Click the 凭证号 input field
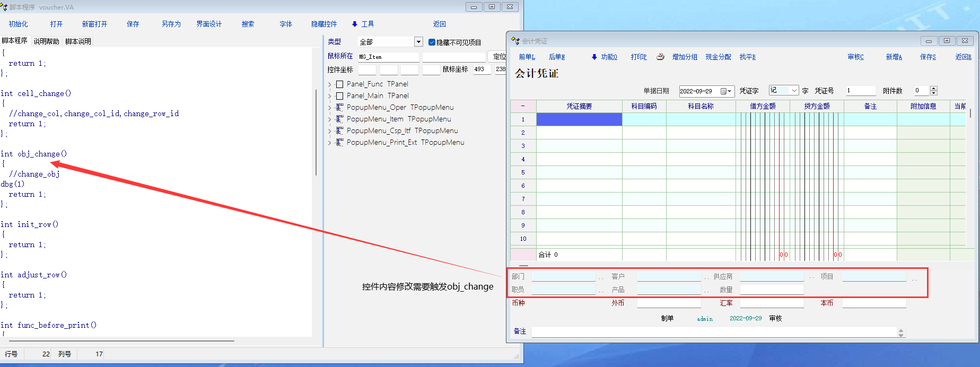This screenshot has width=980, height=367. pos(860,91)
